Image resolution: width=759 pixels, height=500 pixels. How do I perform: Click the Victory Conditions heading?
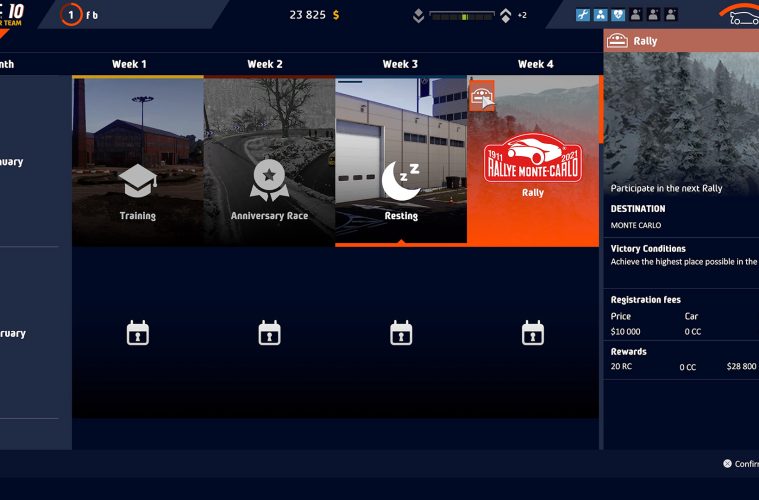coord(648,248)
